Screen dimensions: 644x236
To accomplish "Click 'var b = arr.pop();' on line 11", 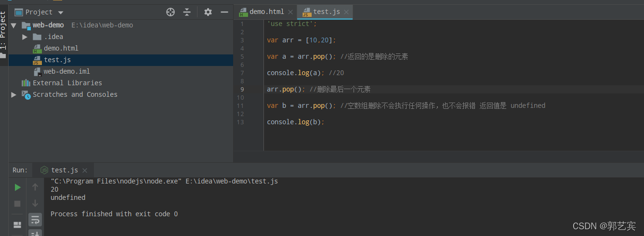I will pos(302,105).
